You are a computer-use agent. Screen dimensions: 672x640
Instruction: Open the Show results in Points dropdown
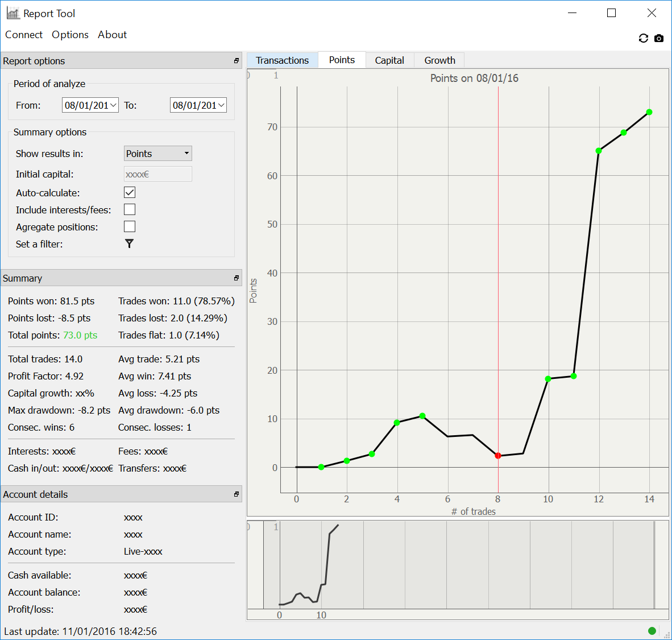pos(157,153)
